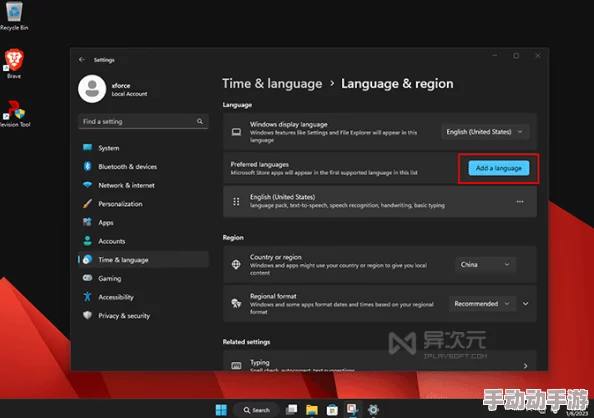Click the Bluetooth icon in sidebar

tap(88, 166)
